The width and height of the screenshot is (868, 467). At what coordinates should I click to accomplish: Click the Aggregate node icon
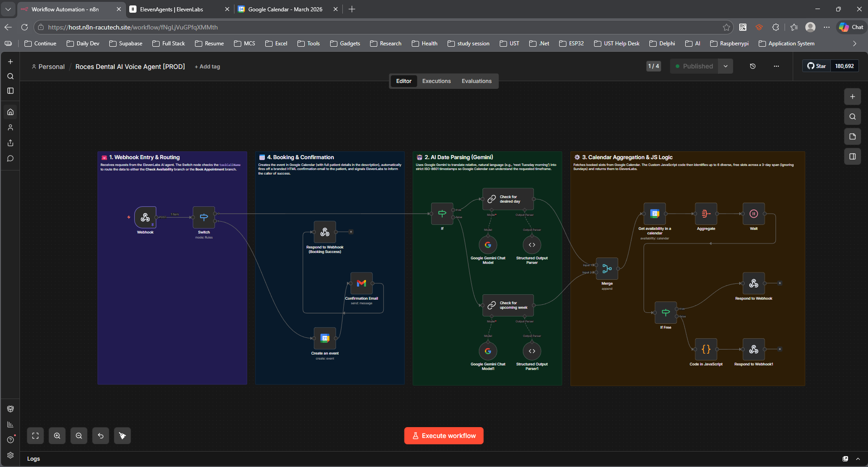click(x=706, y=214)
